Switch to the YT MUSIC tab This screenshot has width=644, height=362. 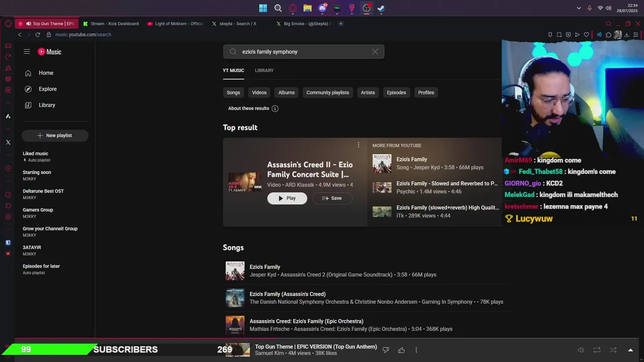[233, 70]
